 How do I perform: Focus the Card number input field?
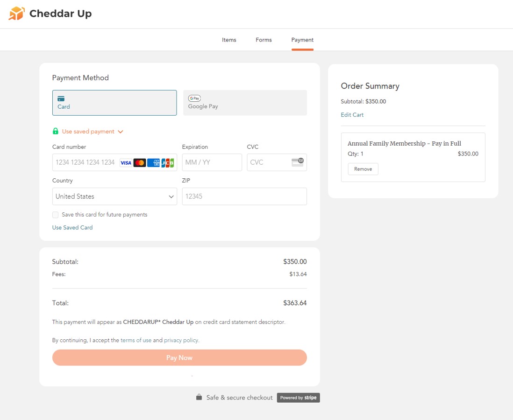(85, 162)
